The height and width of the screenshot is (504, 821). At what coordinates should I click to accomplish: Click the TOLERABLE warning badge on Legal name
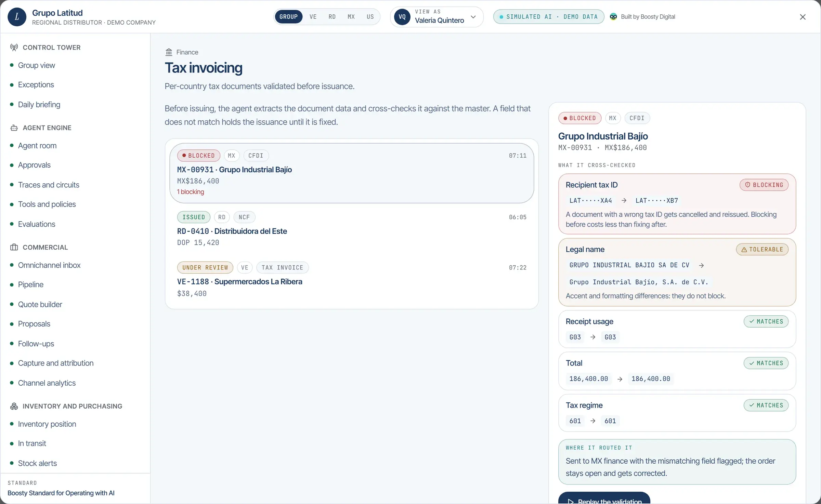tap(762, 249)
